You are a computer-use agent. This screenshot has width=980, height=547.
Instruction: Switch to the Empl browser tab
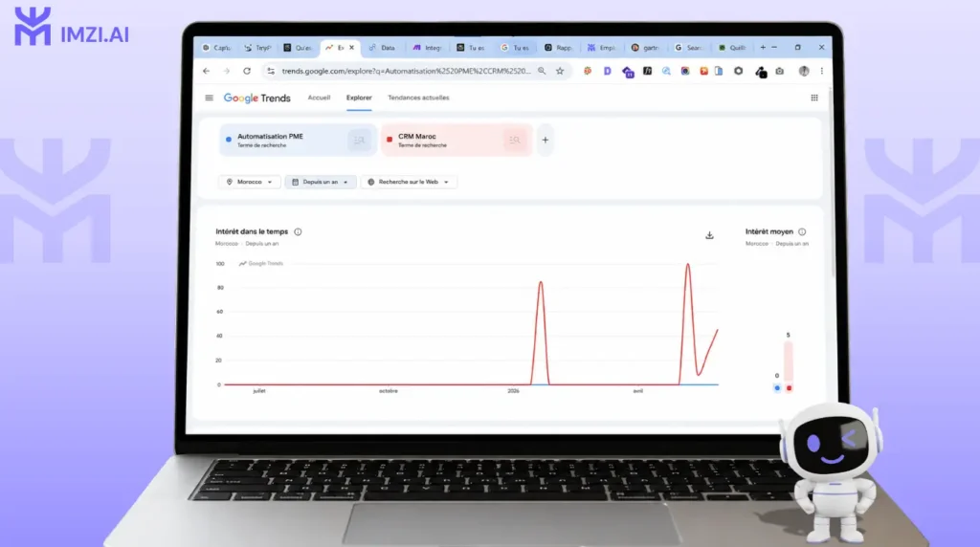pyautogui.click(x=601, y=48)
